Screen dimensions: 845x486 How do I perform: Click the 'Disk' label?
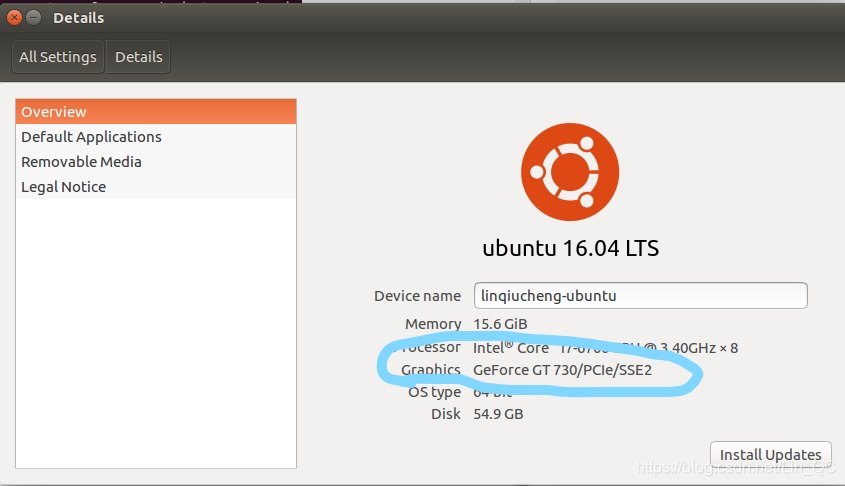pos(446,414)
